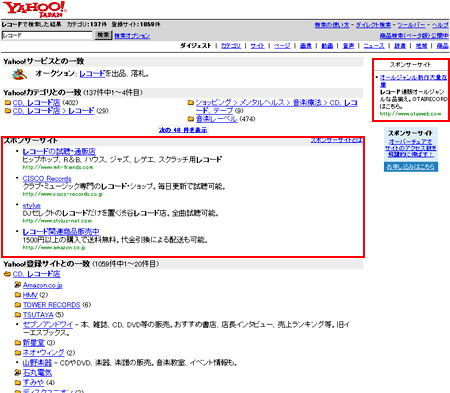The height and width of the screenshot is (393, 450).
Task: Click the auction icon beside オークション
Action: click(19, 74)
